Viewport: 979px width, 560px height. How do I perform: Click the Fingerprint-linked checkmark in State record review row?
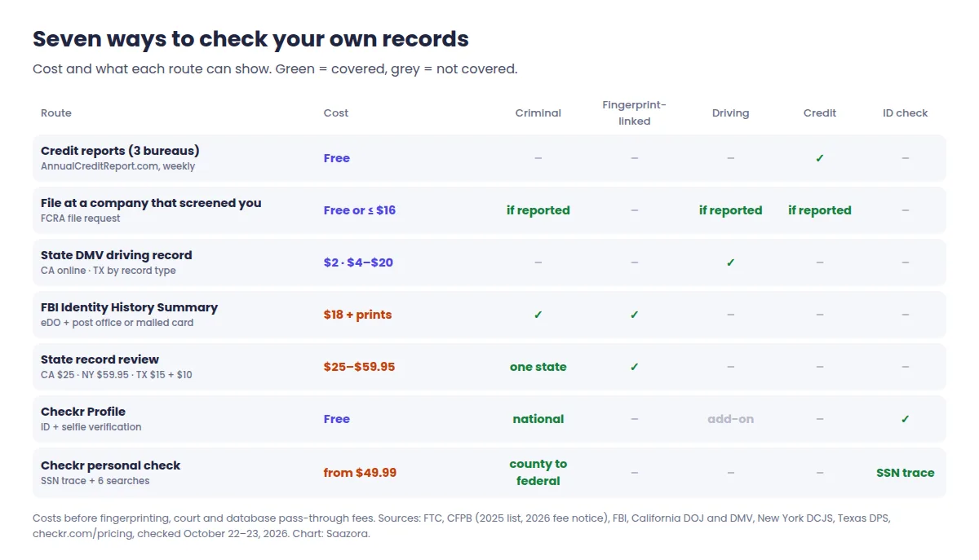click(635, 367)
